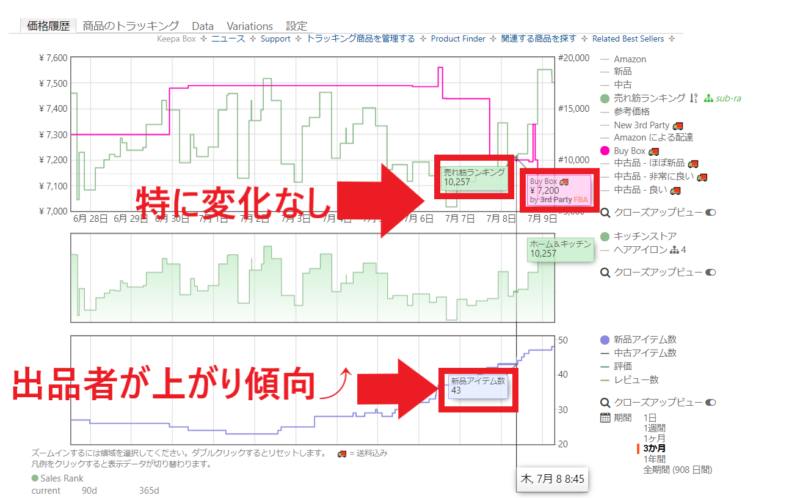Click the calendar icon beside 期間

604,417
